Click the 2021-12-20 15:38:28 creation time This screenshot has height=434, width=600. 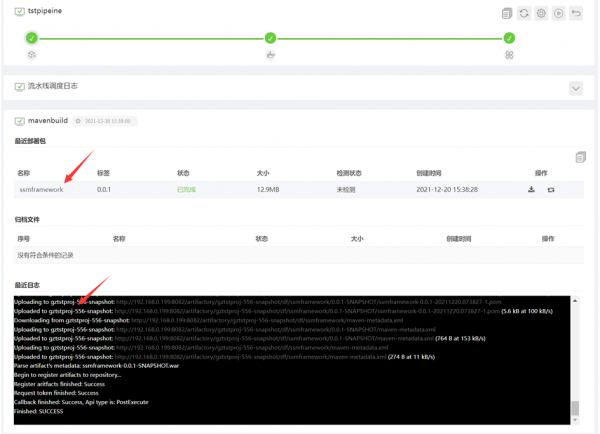(x=447, y=189)
